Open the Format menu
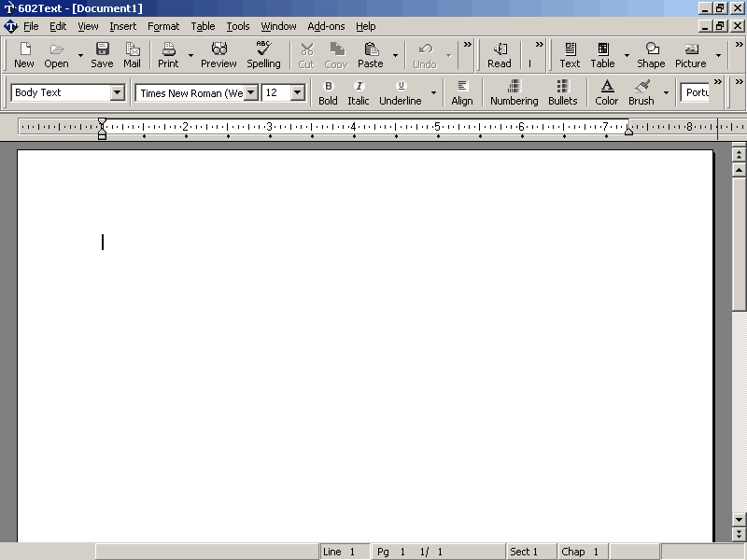The image size is (747, 560). (163, 26)
